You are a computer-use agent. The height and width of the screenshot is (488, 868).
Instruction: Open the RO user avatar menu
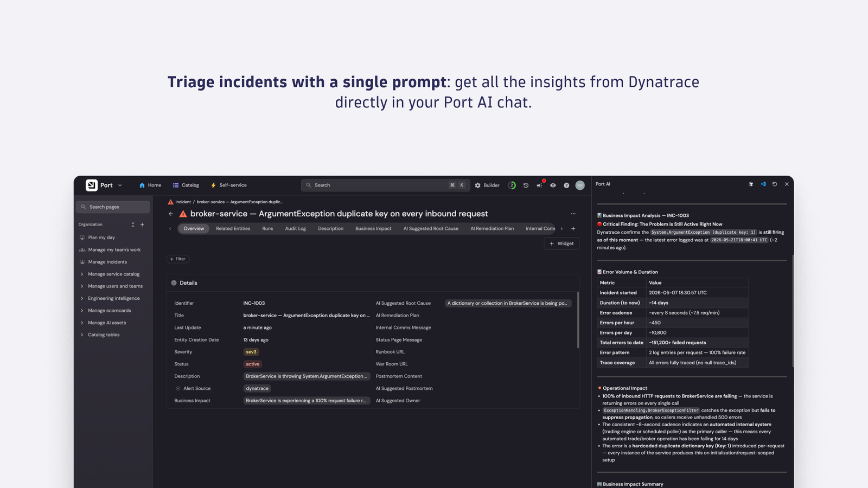point(580,185)
